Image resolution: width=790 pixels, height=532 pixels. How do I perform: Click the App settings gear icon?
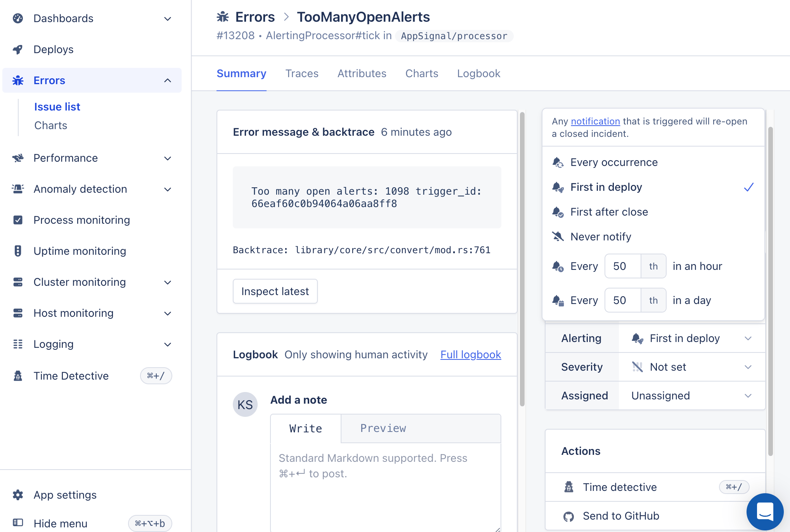(18, 495)
